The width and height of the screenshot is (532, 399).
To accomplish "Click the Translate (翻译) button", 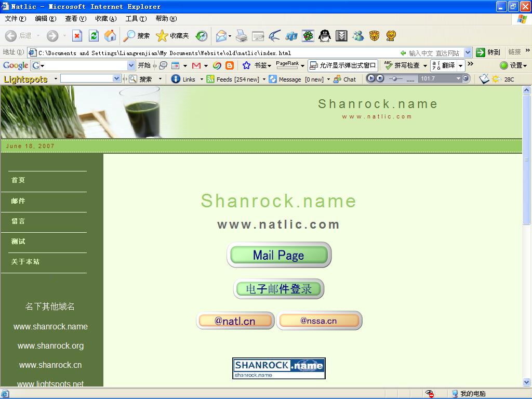I will tap(444, 65).
